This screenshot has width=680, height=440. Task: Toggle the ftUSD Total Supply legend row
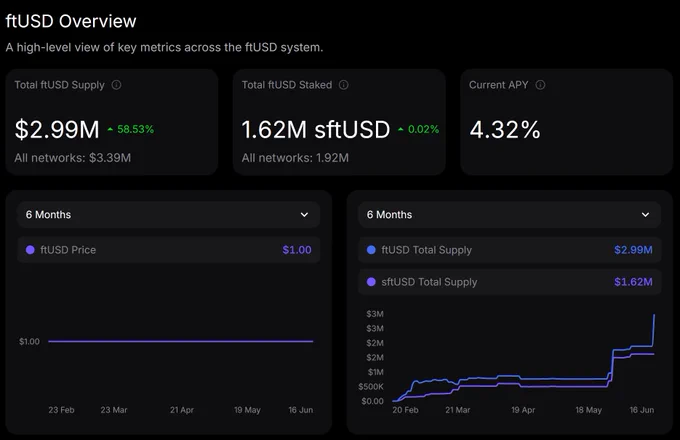510,250
